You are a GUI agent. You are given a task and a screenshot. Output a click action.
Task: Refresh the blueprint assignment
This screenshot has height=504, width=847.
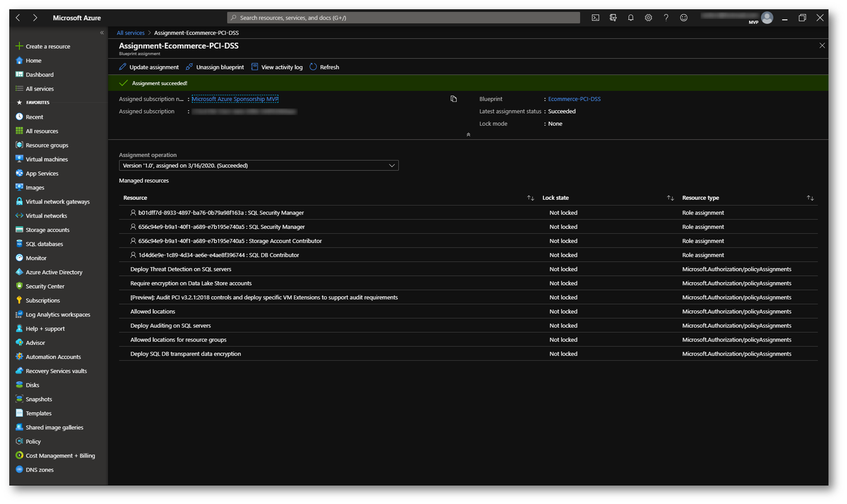pos(325,67)
